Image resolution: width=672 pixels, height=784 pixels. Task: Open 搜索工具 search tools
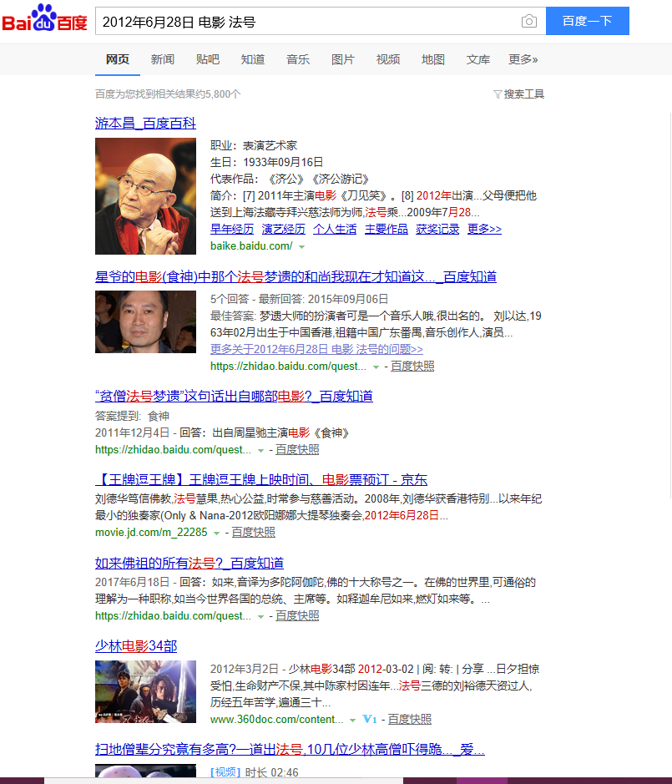523,94
